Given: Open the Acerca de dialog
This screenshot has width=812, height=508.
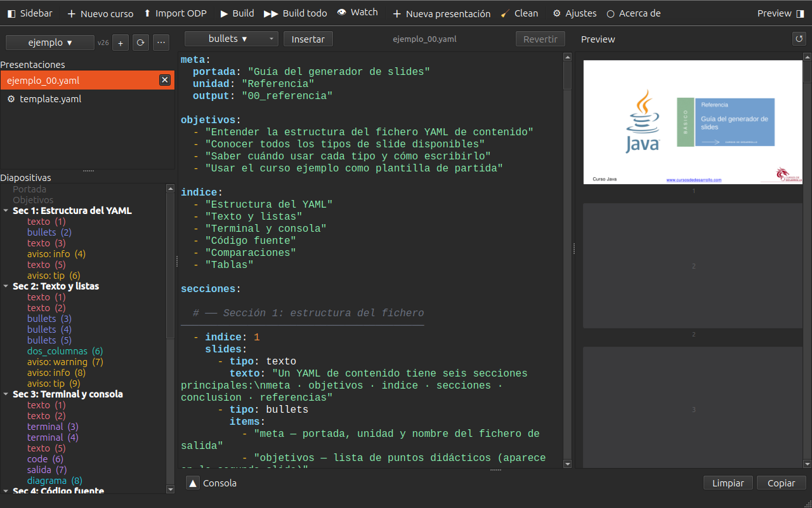Looking at the screenshot, I should pos(634,13).
